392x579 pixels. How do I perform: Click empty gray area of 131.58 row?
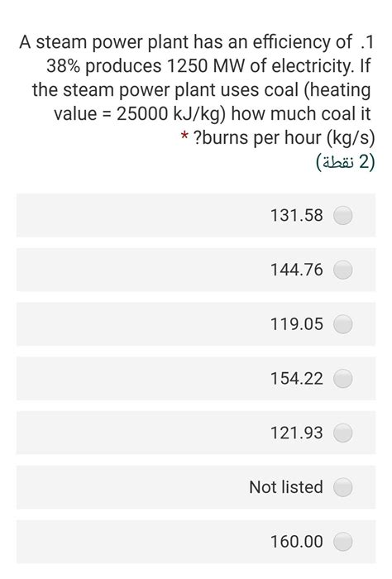pyautogui.click(x=141, y=215)
